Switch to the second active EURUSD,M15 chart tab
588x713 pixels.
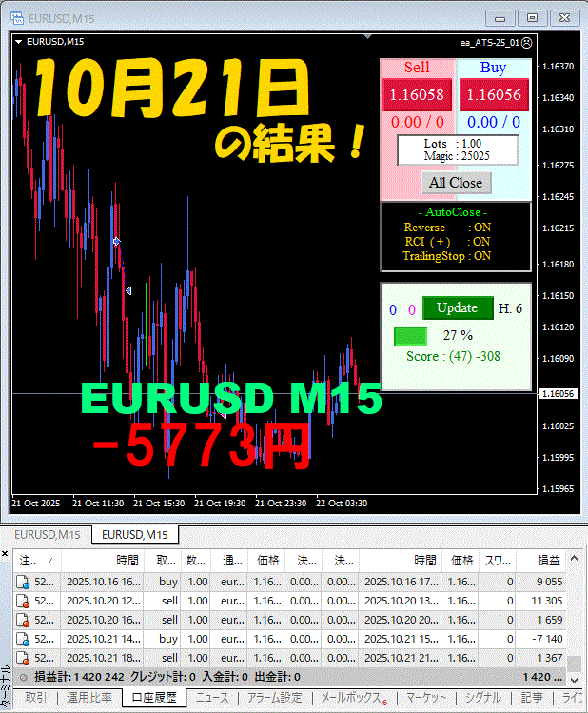pos(134,535)
